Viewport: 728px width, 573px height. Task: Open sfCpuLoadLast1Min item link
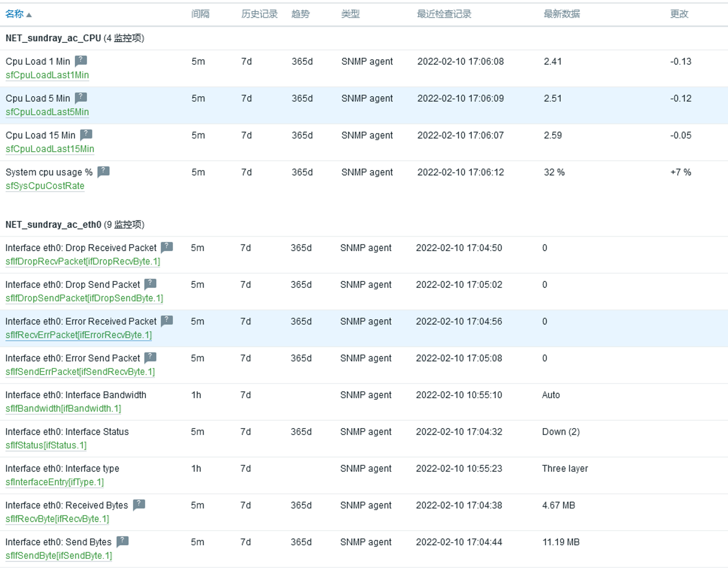point(47,75)
